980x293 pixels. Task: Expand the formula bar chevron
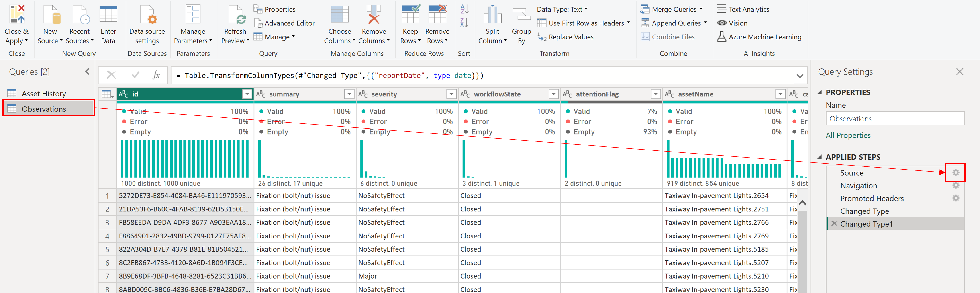click(800, 76)
